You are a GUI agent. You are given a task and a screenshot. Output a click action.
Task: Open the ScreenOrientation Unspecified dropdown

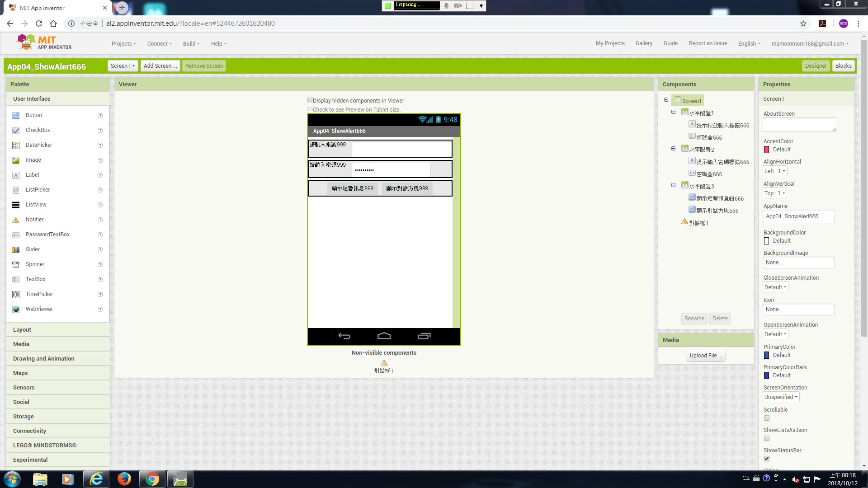click(x=781, y=397)
